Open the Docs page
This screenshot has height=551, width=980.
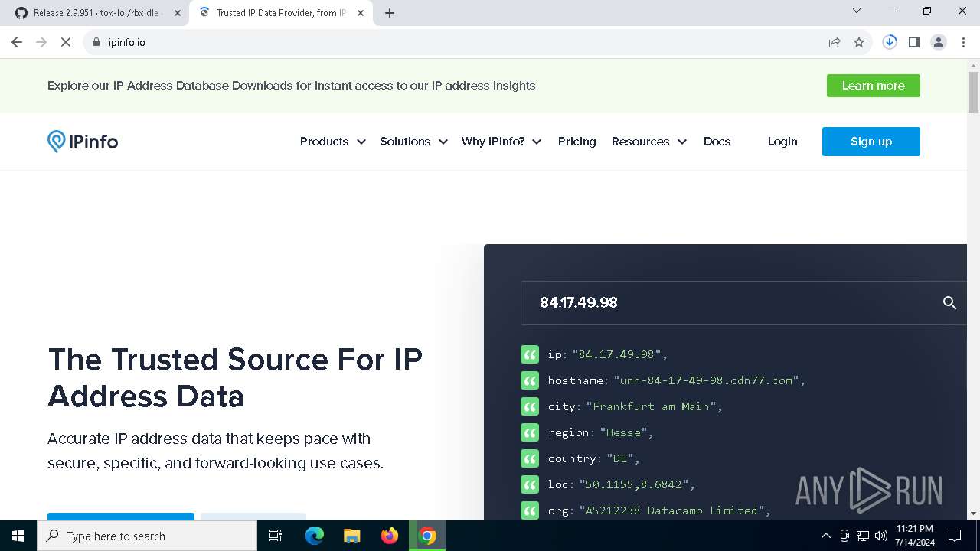[717, 142]
